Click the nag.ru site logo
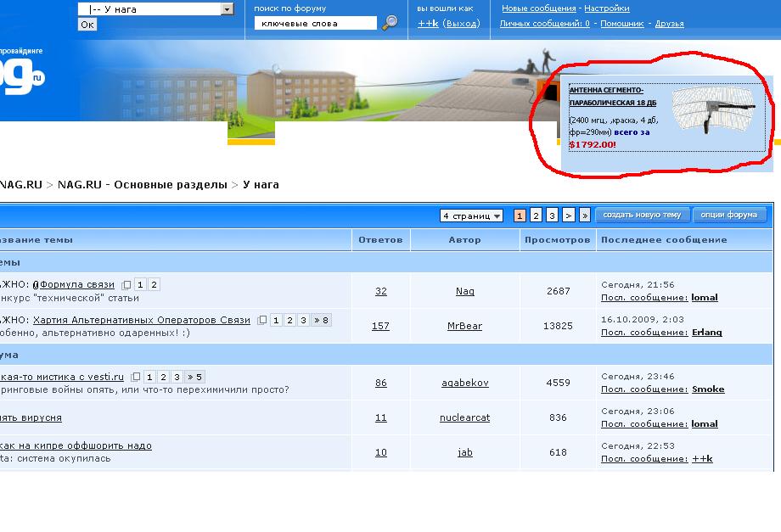The width and height of the screenshot is (781, 532). pyautogui.click(x=19, y=79)
